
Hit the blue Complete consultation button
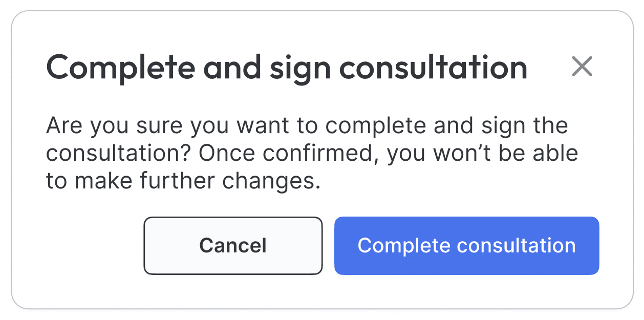466,246
